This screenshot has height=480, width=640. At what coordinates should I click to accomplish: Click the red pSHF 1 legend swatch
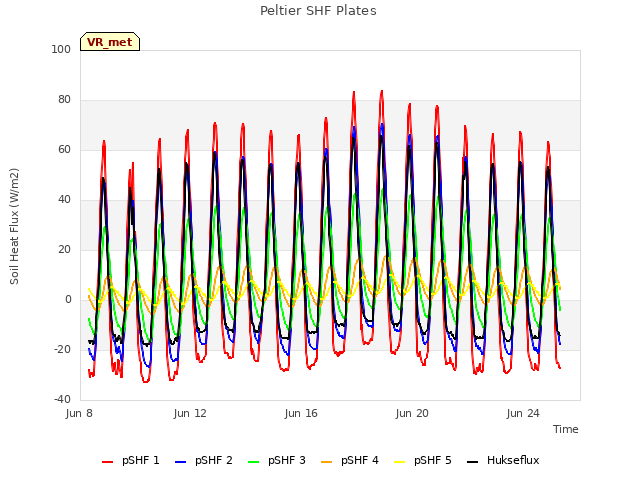coord(107,462)
